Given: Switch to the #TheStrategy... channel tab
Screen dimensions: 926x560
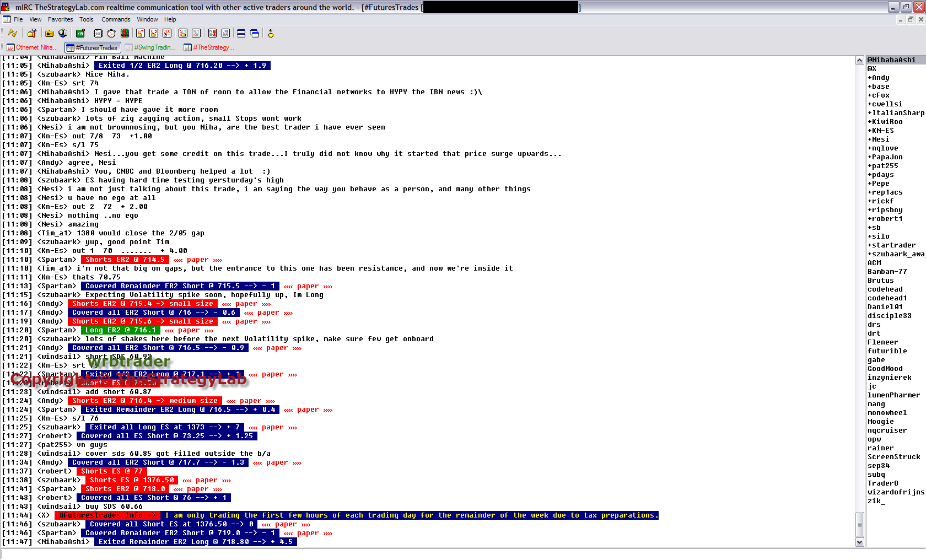Looking at the screenshot, I should (x=209, y=47).
